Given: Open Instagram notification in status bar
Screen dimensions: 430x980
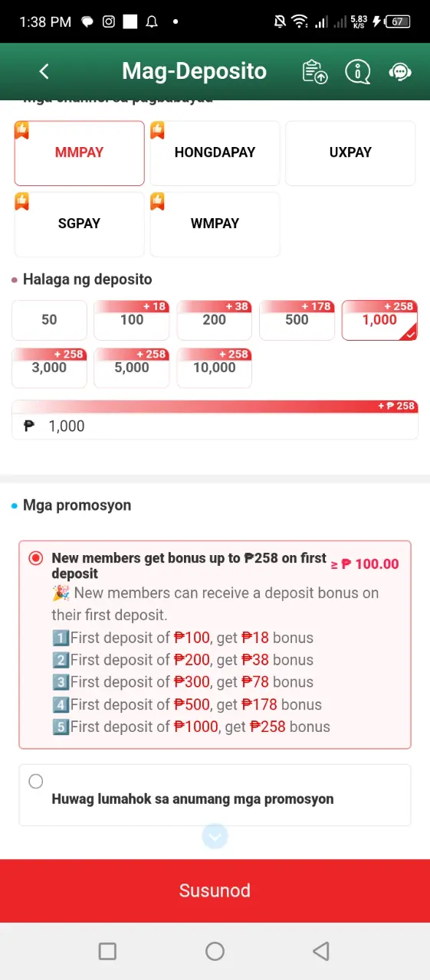Looking at the screenshot, I should (109, 21).
